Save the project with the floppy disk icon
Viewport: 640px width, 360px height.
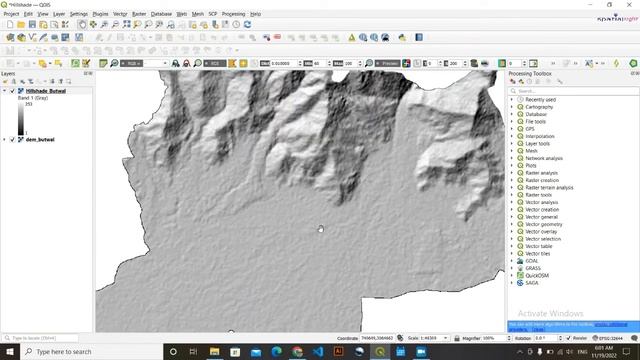click(x=32, y=24)
